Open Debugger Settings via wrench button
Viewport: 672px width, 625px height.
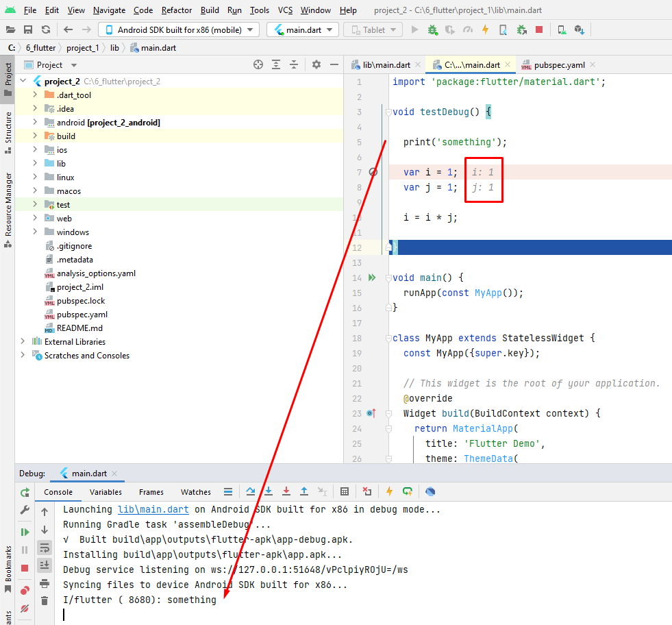pos(25,511)
